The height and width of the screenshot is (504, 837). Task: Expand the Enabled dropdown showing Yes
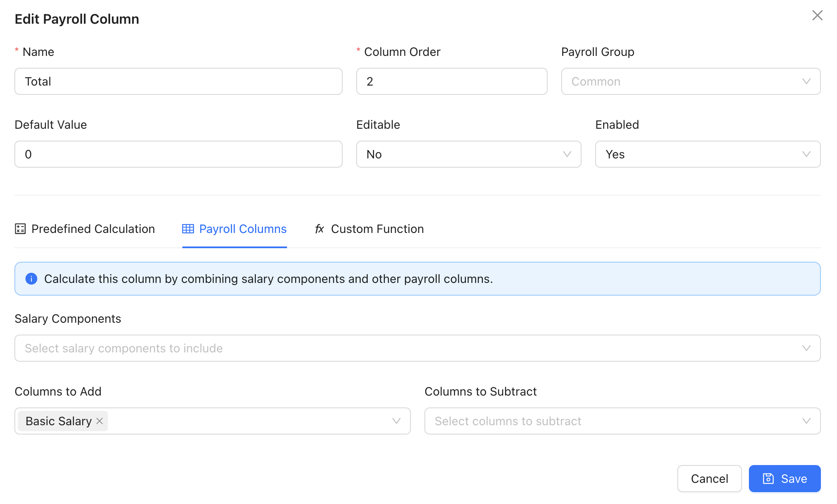coord(707,154)
